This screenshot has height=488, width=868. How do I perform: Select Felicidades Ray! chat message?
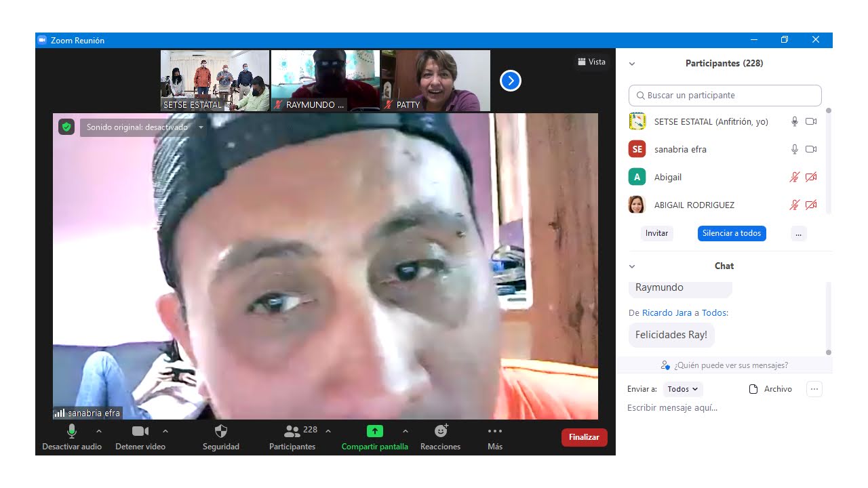pos(671,335)
